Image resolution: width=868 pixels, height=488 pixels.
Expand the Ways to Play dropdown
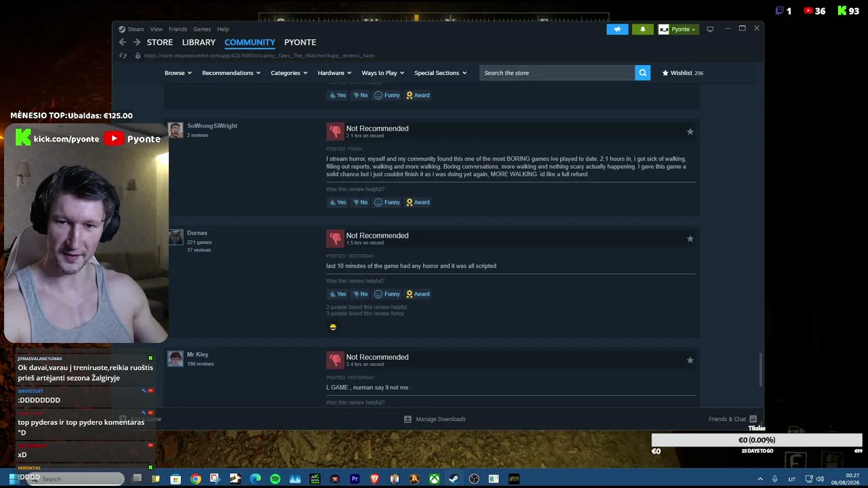click(x=382, y=73)
